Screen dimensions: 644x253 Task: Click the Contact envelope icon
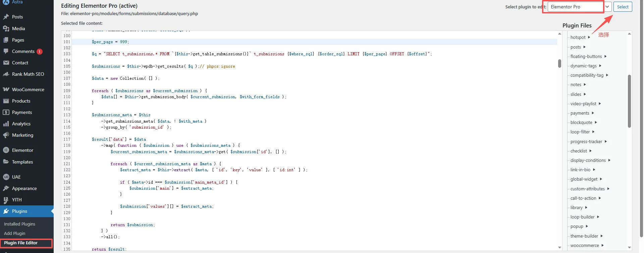(6, 63)
